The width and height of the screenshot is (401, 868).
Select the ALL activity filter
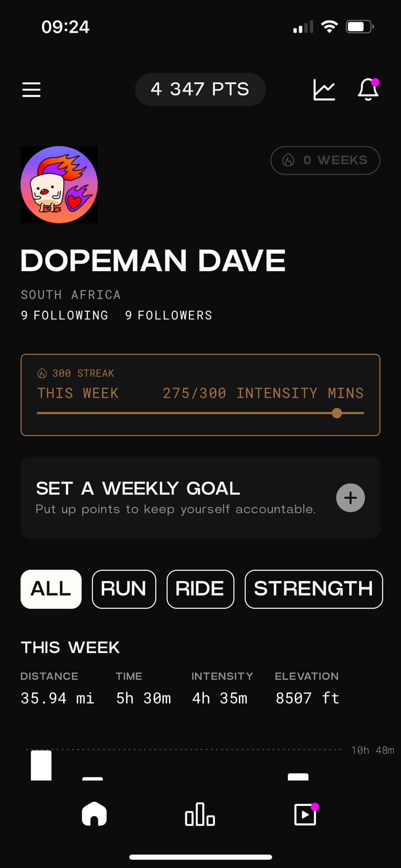pos(51,589)
